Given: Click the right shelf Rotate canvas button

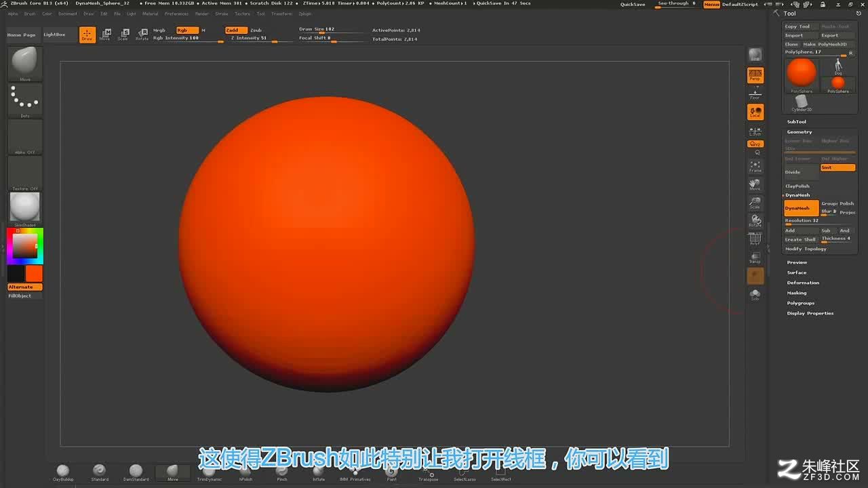Looking at the screenshot, I should click(x=755, y=221).
